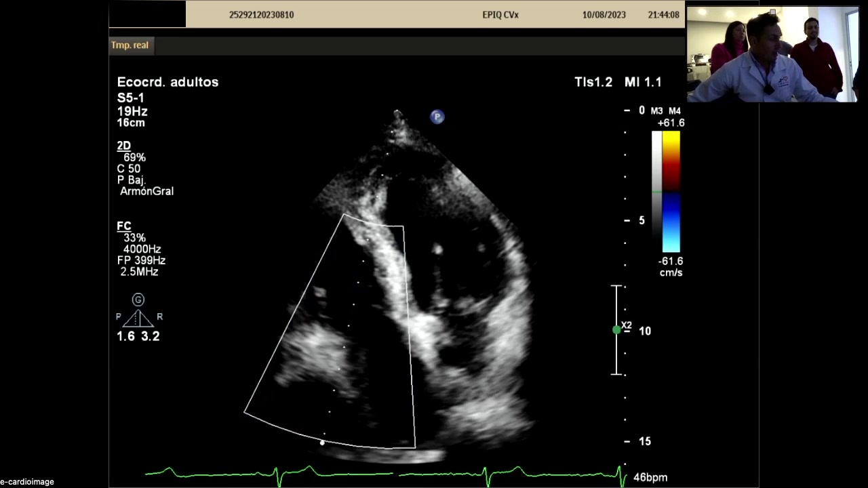Click the 19Hz frame rate value
This screenshot has height=488, width=868.
tap(132, 111)
